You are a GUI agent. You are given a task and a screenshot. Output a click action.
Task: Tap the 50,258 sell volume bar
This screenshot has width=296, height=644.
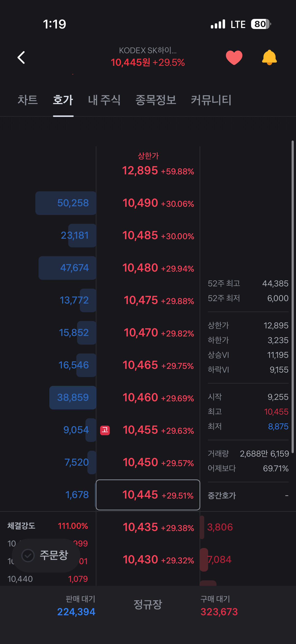66,203
